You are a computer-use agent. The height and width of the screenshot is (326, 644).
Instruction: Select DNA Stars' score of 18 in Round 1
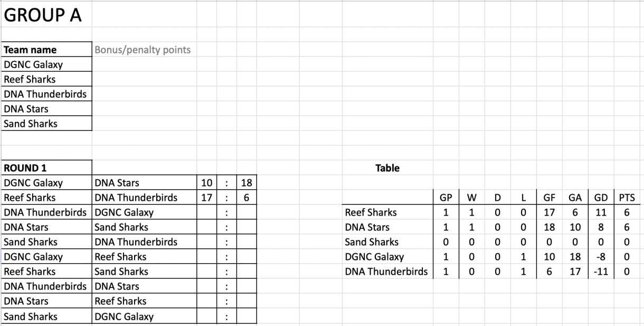pos(246,183)
